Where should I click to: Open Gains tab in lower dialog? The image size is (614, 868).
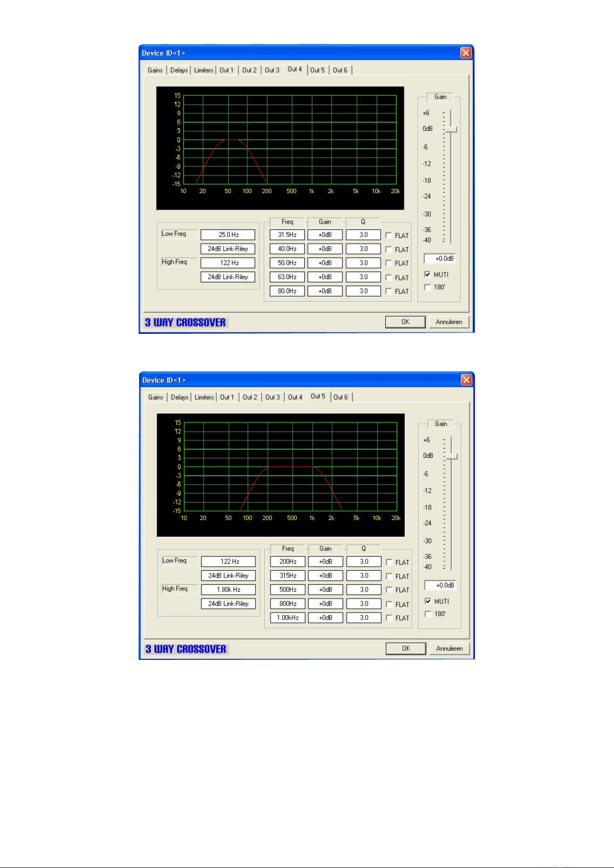[156, 397]
